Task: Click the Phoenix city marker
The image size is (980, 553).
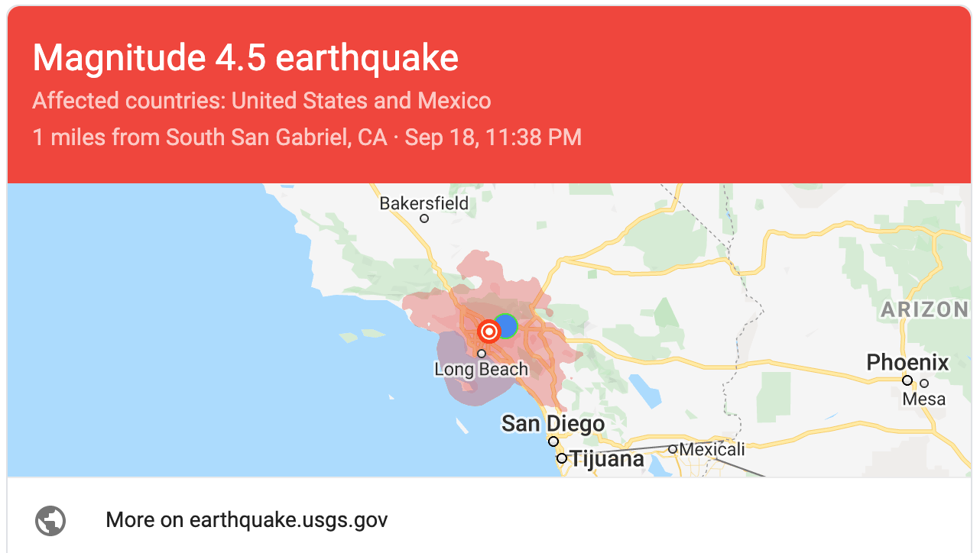Action: pyautogui.click(x=907, y=380)
